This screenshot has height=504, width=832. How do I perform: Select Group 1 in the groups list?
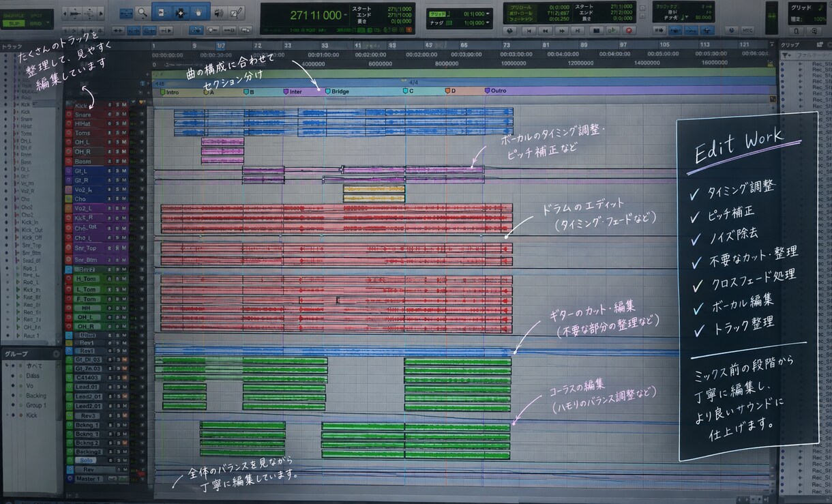(x=35, y=405)
